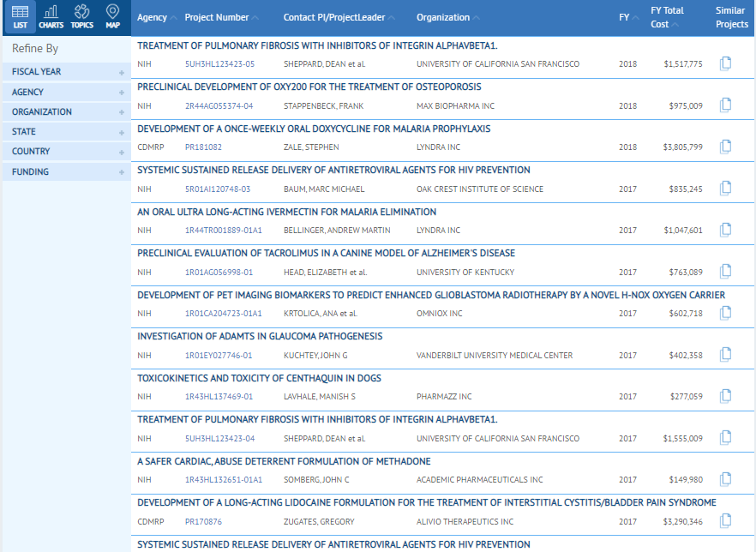Open the Map view tab
756x552 pixels.
112,17
